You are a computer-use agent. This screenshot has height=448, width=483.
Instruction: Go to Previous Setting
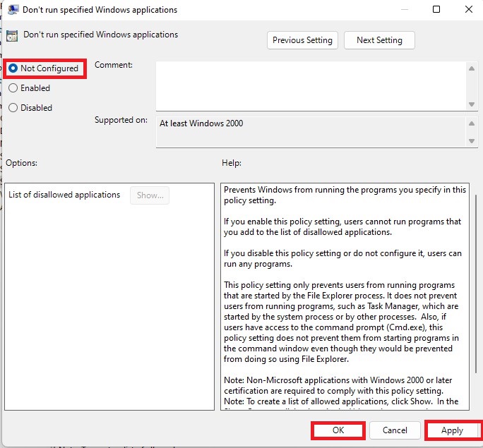(x=302, y=40)
